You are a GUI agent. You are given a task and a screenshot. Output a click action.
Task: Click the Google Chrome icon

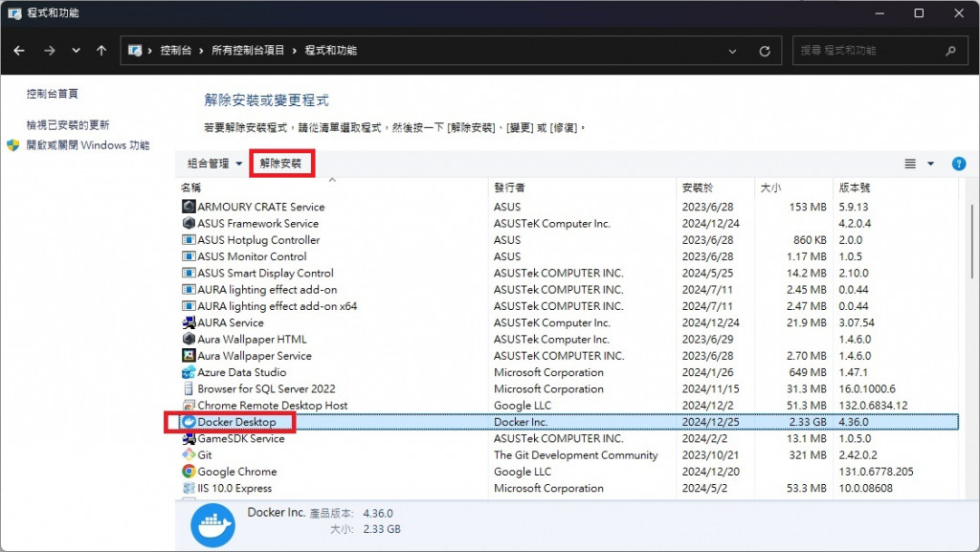189,472
